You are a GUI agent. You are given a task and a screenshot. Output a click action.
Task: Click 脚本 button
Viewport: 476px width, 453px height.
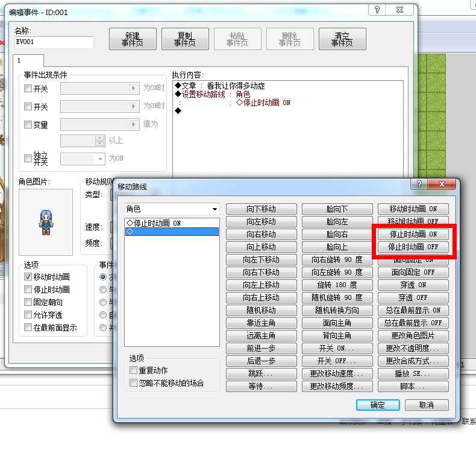point(413,386)
